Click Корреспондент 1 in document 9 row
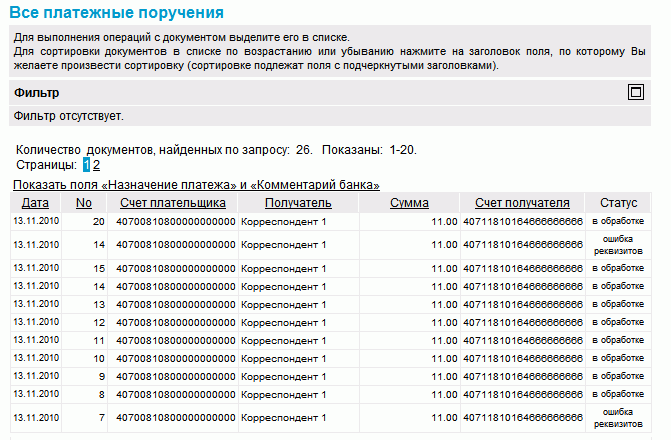 click(283, 376)
